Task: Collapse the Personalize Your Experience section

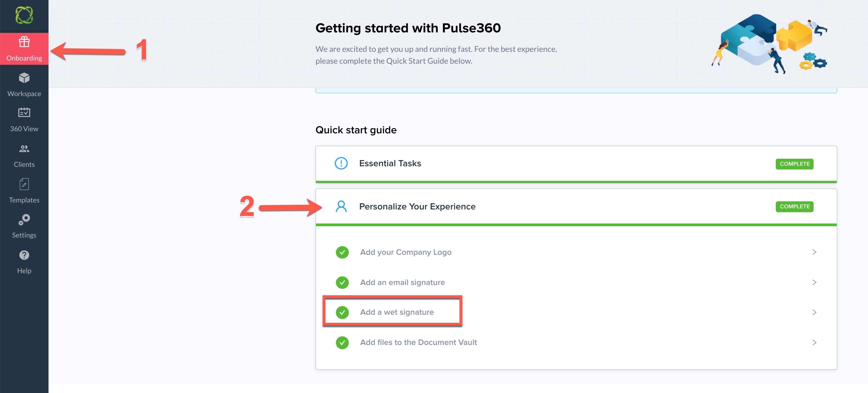Action: coord(417,206)
